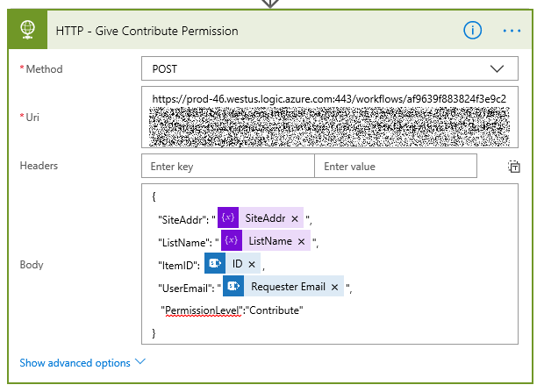Remove the ID token from body

click(x=252, y=264)
